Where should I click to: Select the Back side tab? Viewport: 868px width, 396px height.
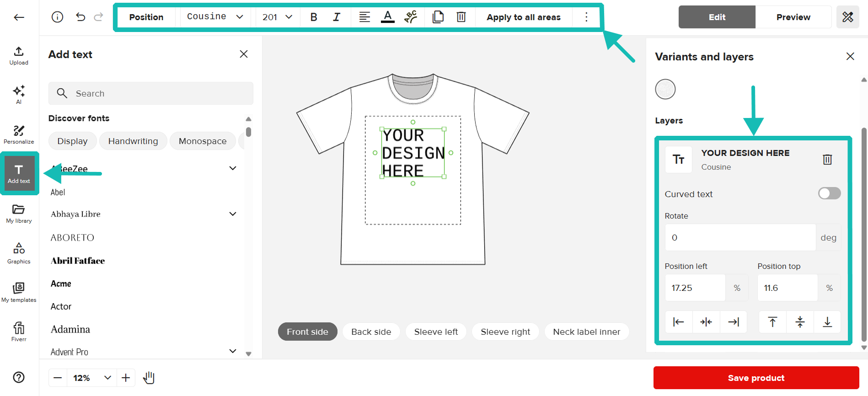click(371, 332)
